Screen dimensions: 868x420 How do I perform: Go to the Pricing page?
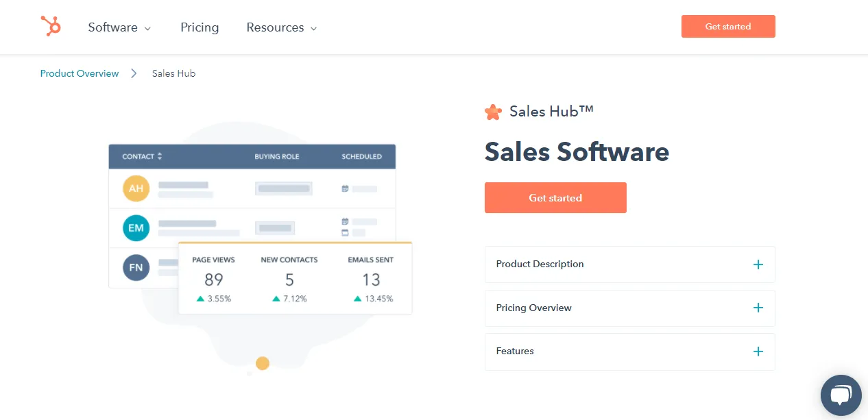(x=200, y=27)
